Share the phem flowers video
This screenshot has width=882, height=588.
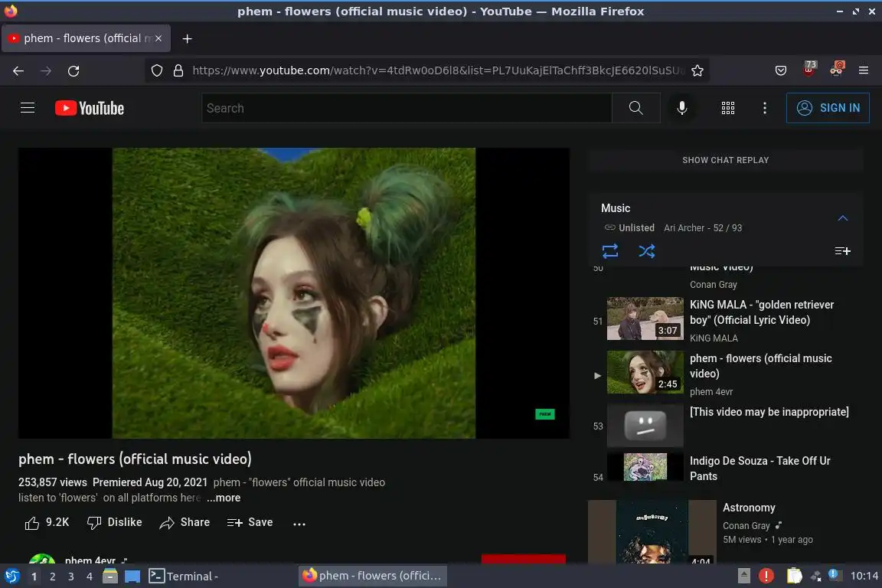pos(185,523)
